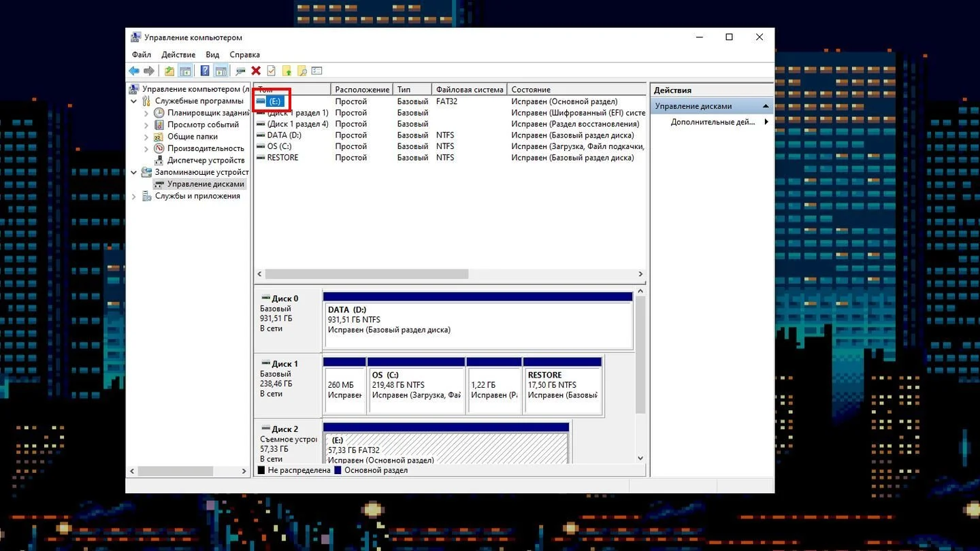The height and width of the screenshot is (551, 980).
Task: Click the grey Forward arrow in toolbar
Action: tap(149, 71)
